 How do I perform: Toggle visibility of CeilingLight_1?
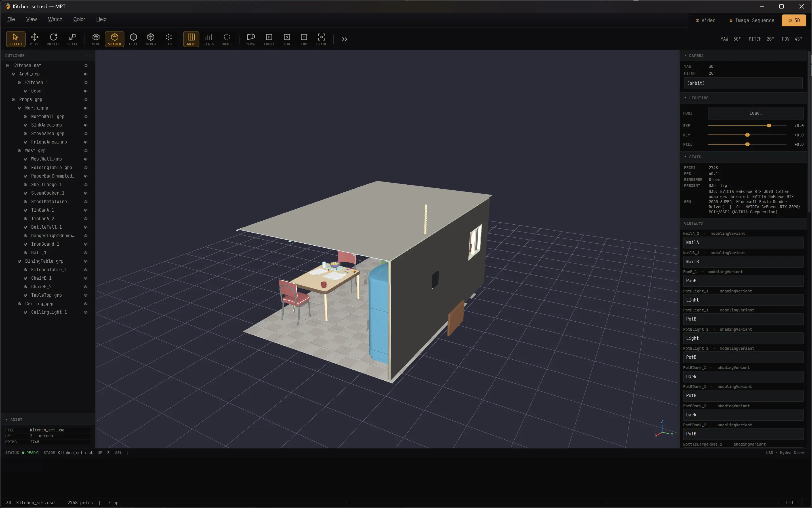(86, 313)
